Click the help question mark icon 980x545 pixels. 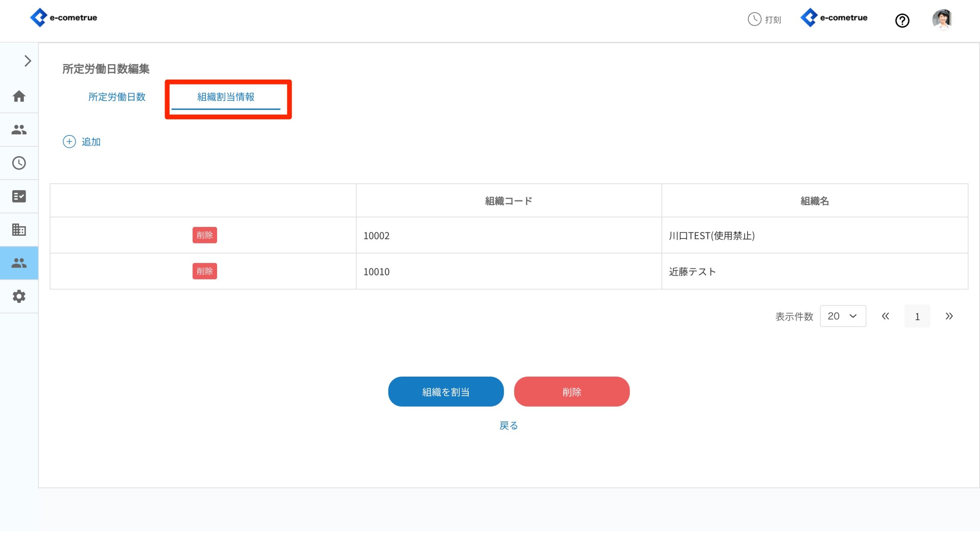point(902,20)
